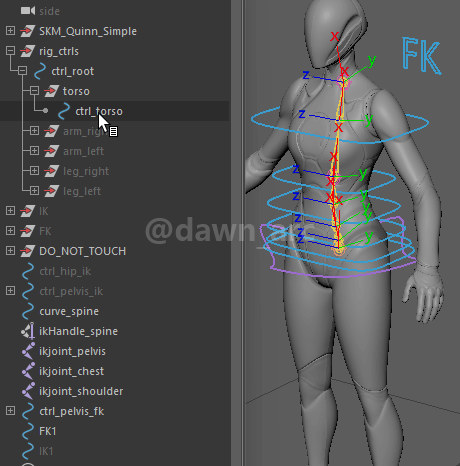Select the ctrl_hip_ik item
Viewport: 460px width, 466px height.
[x=65, y=271]
